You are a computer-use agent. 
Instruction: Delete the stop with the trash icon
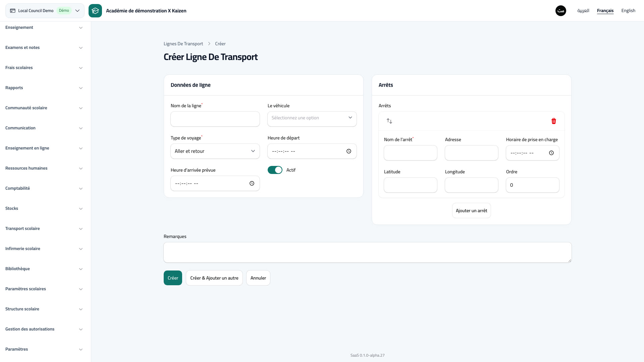(x=554, y=121)
